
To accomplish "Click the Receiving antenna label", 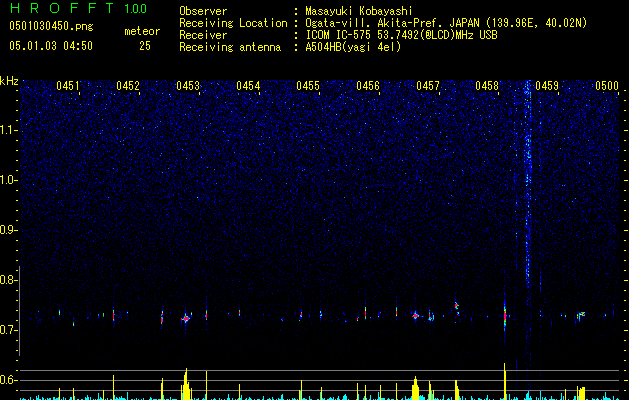I will tap(230, 47).
